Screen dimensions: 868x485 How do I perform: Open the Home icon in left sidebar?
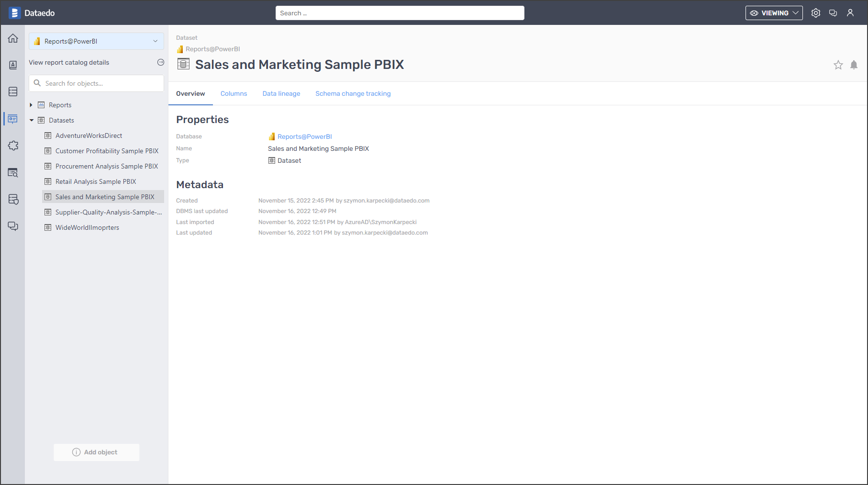pyautogui.click(x=13, y=39)
